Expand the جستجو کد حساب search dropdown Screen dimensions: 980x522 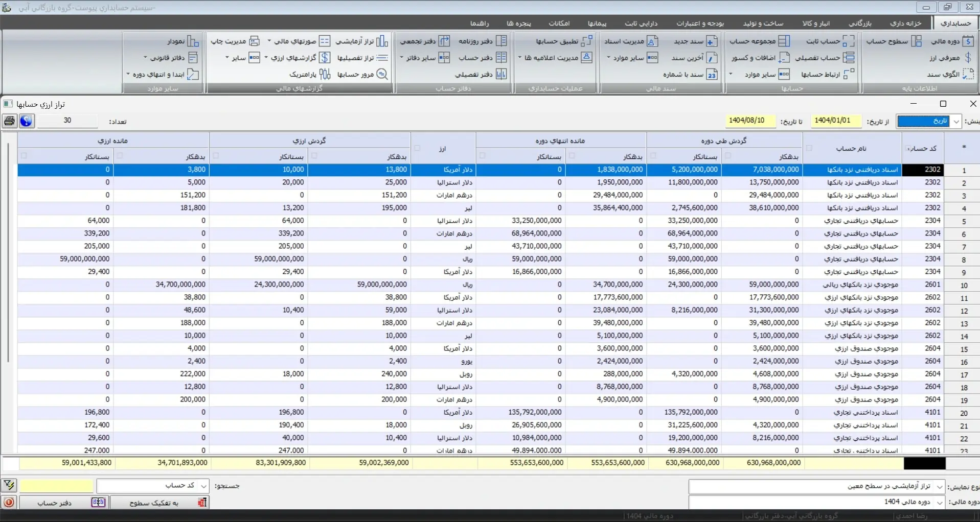[x=203, y=486]
